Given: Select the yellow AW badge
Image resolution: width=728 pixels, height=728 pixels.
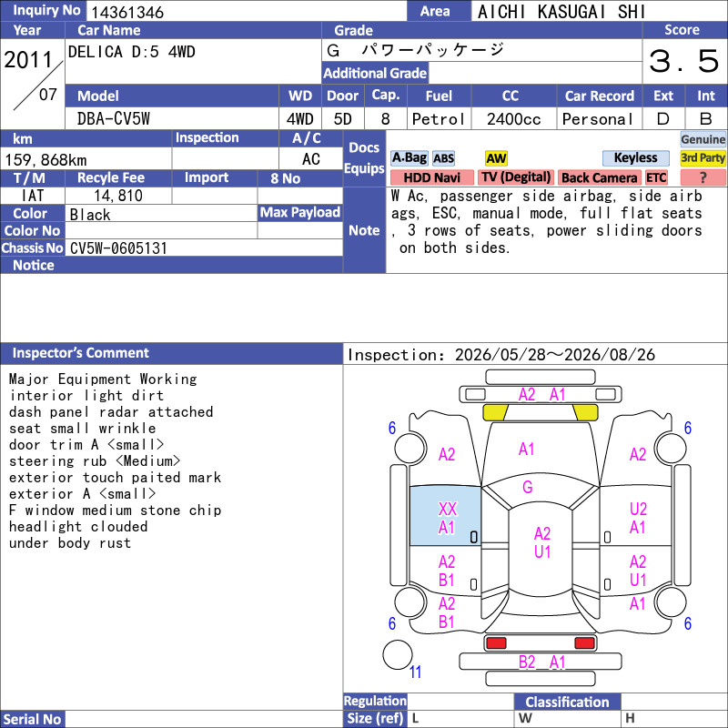Looking at the screenshot, I should pos(496,158).
